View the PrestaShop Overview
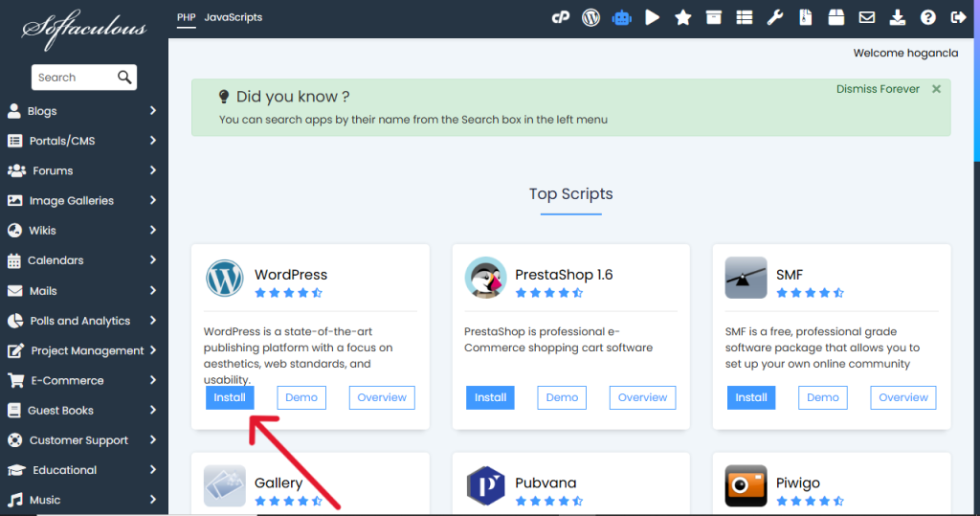 642,398
